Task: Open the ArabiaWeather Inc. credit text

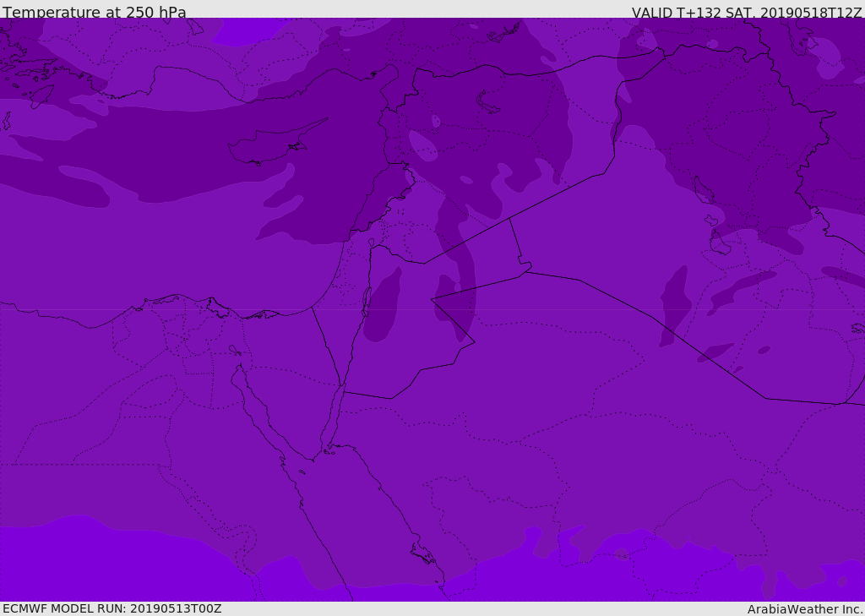Action: click(x=805, y=609)
